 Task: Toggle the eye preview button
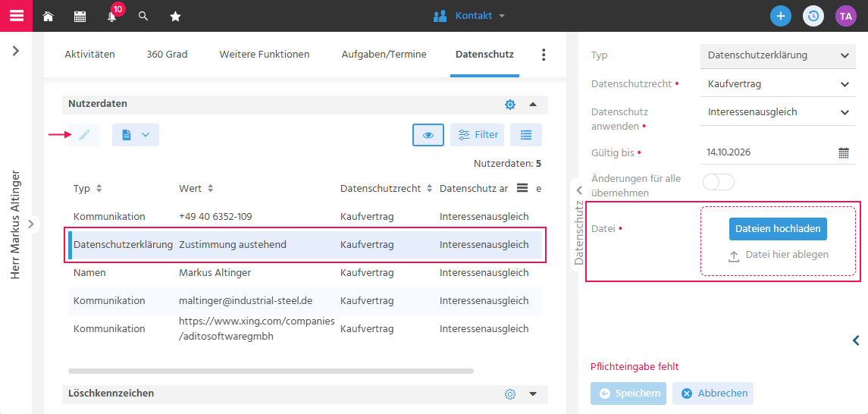click(428, 135)
